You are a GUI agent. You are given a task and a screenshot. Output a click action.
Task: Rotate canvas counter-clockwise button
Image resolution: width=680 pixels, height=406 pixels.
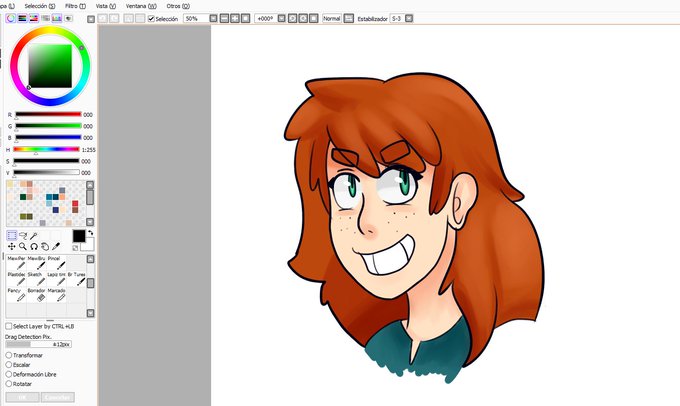point(293,18)
